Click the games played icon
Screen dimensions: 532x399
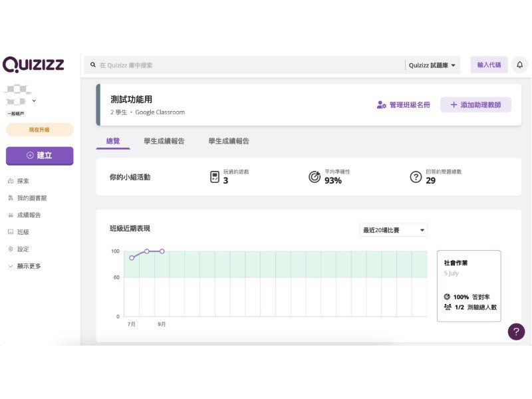coord(214,177)
